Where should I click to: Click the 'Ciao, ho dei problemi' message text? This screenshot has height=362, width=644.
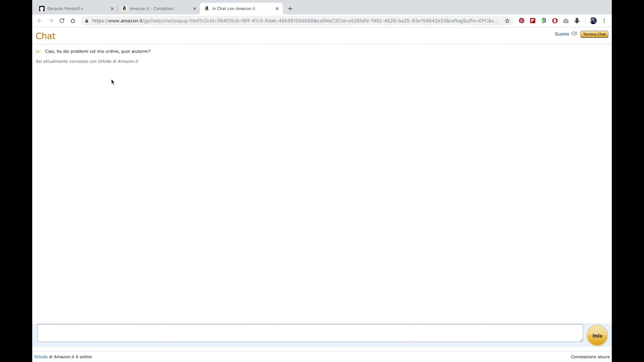98,51
